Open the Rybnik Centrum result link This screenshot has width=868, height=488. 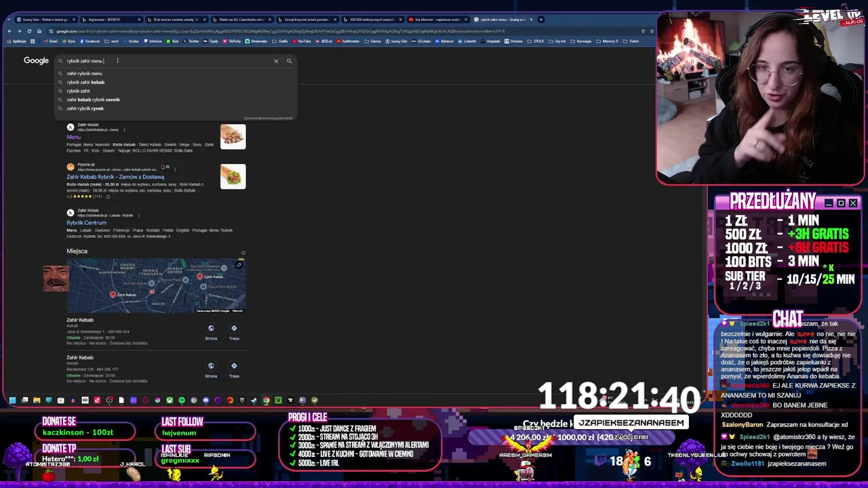(86, 222)
